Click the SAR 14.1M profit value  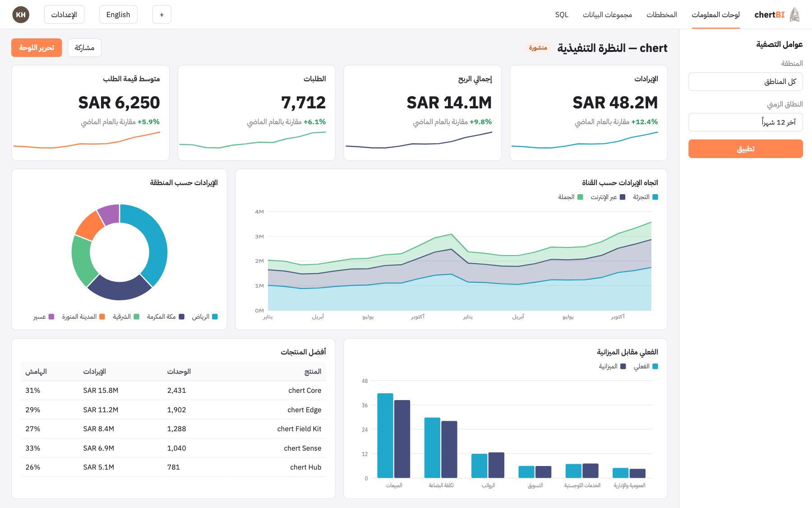[449, 103]
